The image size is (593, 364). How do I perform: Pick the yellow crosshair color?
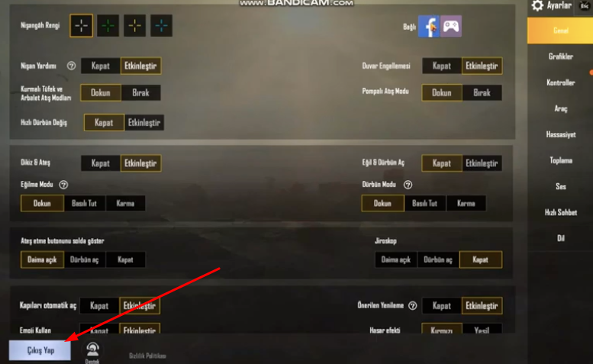pos(134,26)
